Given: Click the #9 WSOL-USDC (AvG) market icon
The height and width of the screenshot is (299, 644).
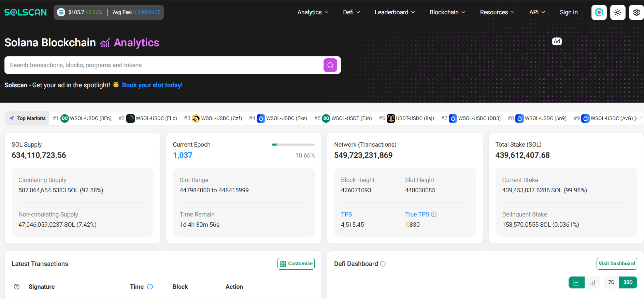Looking at the screenshot, I should pyautogui.click(x=585, y=118).
